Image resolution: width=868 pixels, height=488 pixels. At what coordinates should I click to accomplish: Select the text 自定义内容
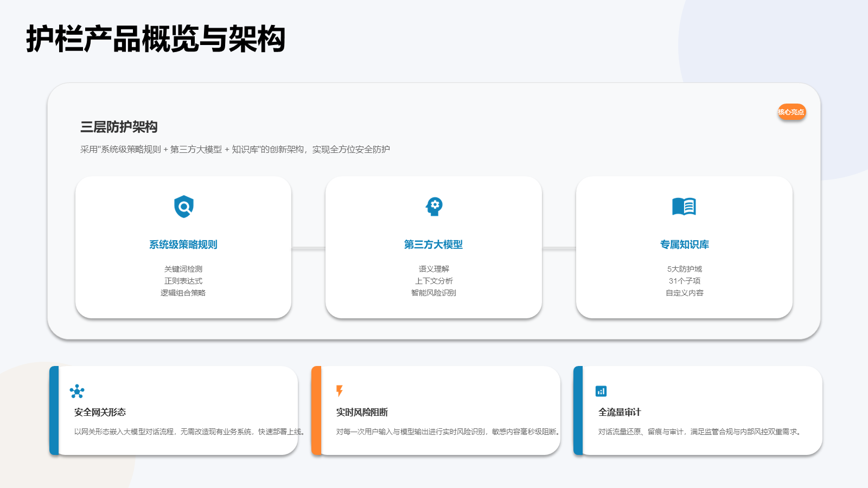[685, 293]
